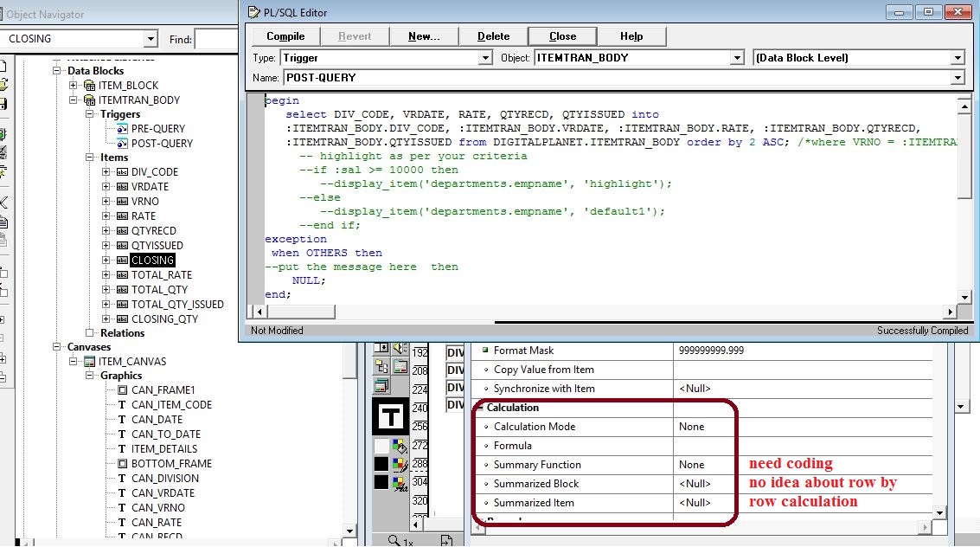This screenshot has width=980, height=547.
Task: Select the TOTAL_RATE item in the tree
Action: tap(161, 275)
